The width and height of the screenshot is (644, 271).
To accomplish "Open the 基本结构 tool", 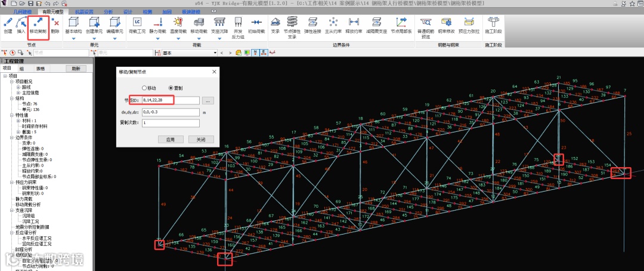I will click(73, 24).
